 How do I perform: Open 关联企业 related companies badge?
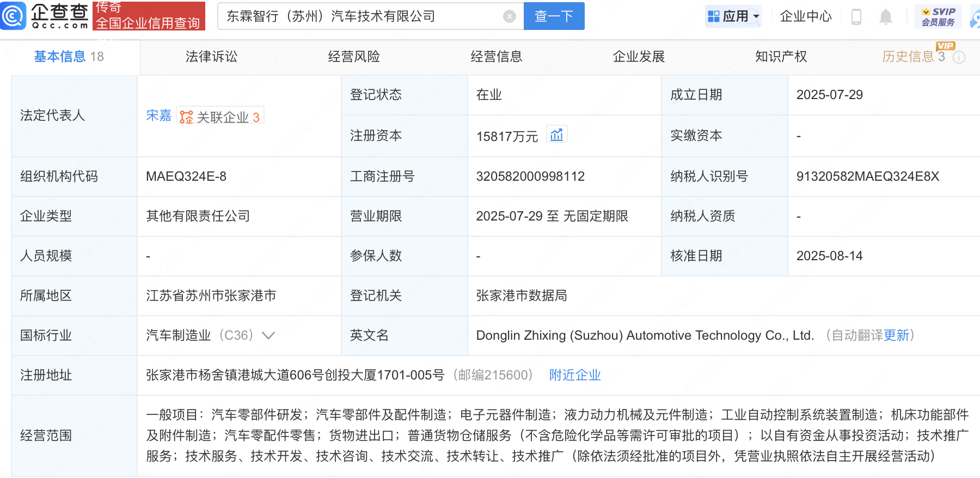[x=220, y=117]
